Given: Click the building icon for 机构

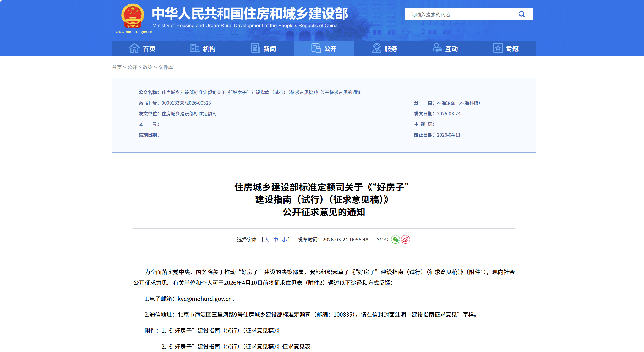Looking at the screenshot, I should tap(195, 48).
